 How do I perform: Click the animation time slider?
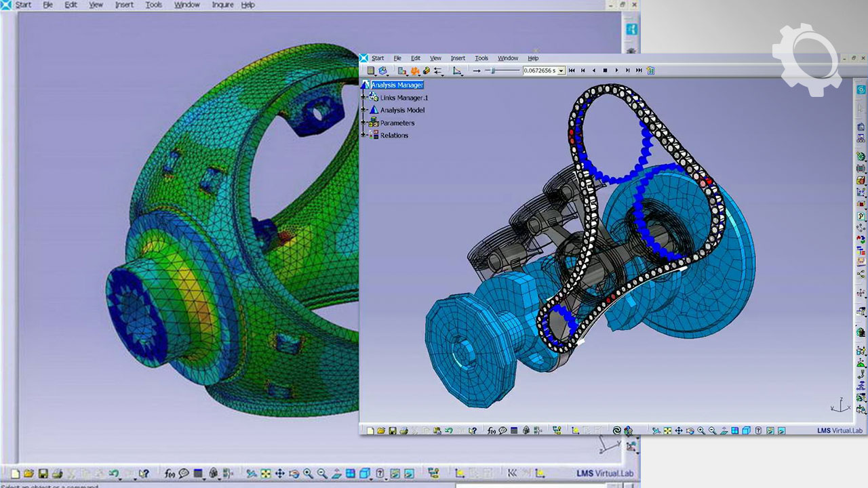[x=502, y=70]
